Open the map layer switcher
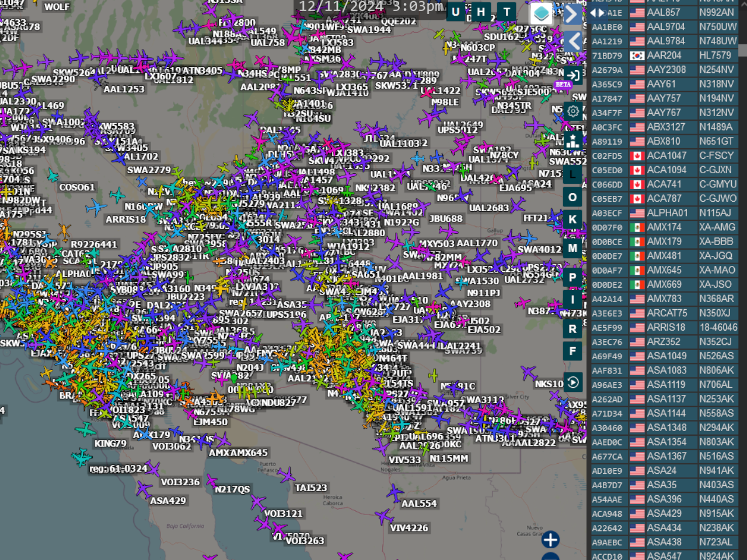The height and width of the screenshot is (560, 747). point(541,14)
